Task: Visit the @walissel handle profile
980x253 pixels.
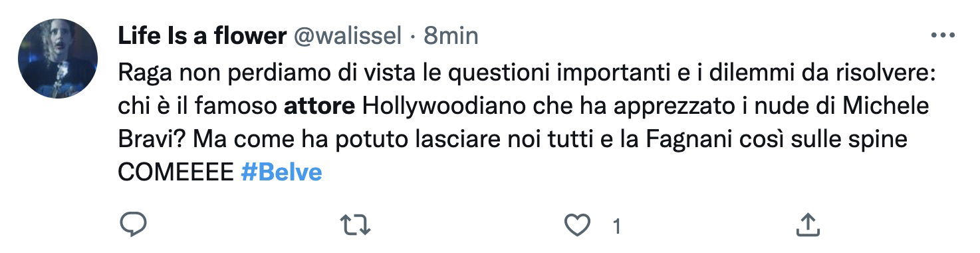Action: click(347, 36)
